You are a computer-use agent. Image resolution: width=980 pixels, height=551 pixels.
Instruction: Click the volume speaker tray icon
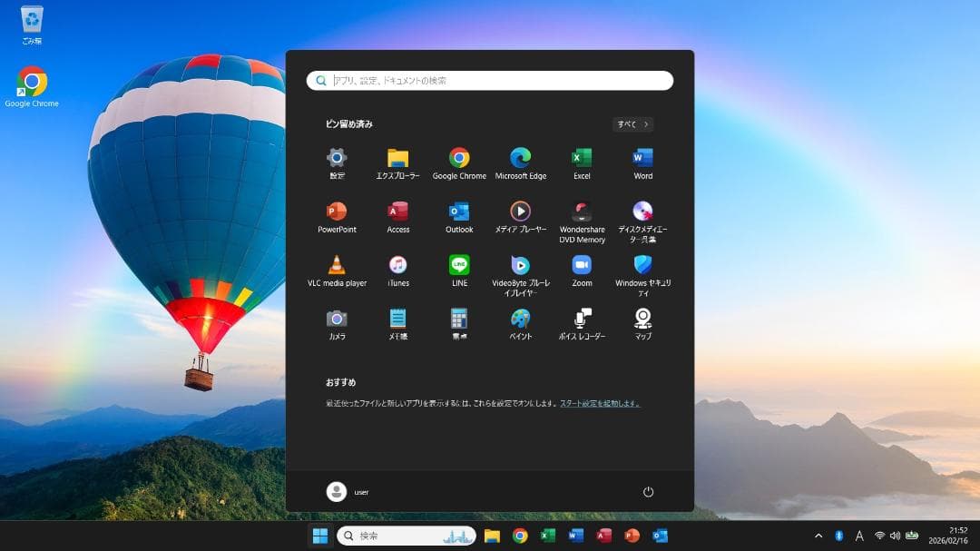(x=895, y=536)
